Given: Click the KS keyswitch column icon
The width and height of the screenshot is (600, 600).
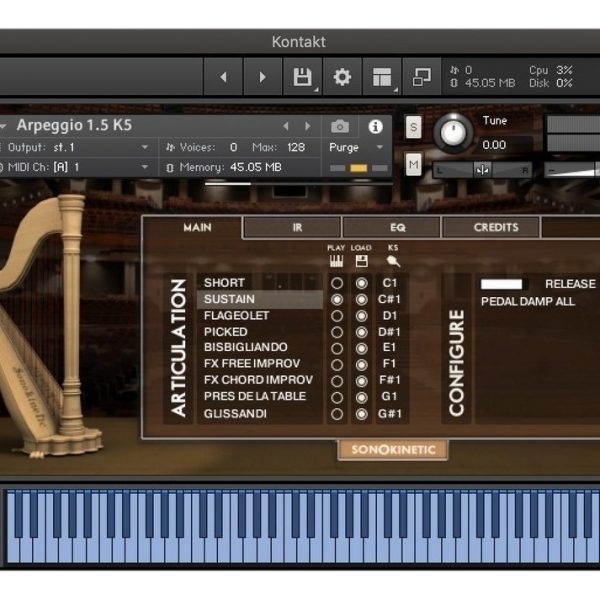Looking at the screenshot, I should pyautogui.click(x=393, y=261).
